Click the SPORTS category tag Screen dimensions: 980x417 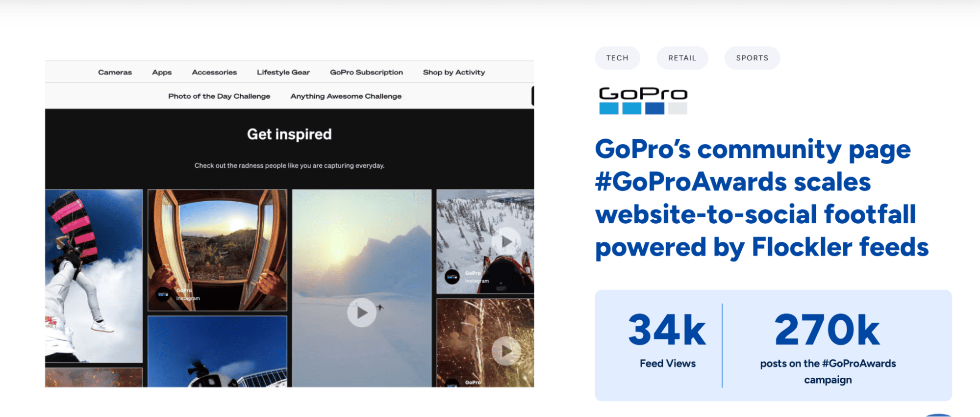(x=752, y=58)
